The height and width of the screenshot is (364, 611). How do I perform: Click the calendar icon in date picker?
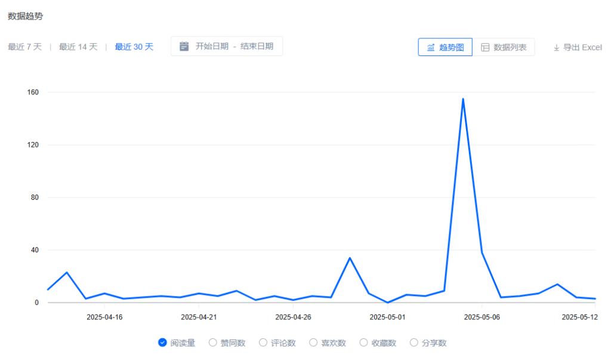[184, 46]
